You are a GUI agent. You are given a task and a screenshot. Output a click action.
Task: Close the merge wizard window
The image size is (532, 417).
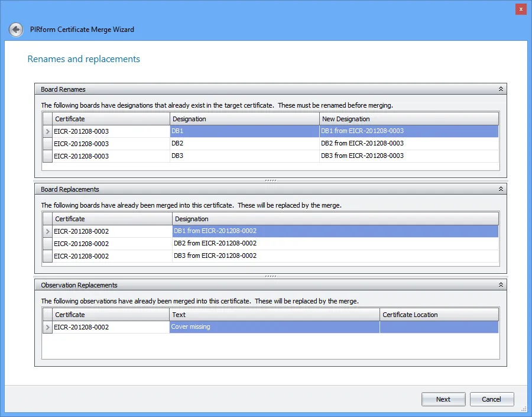point(519,9)
